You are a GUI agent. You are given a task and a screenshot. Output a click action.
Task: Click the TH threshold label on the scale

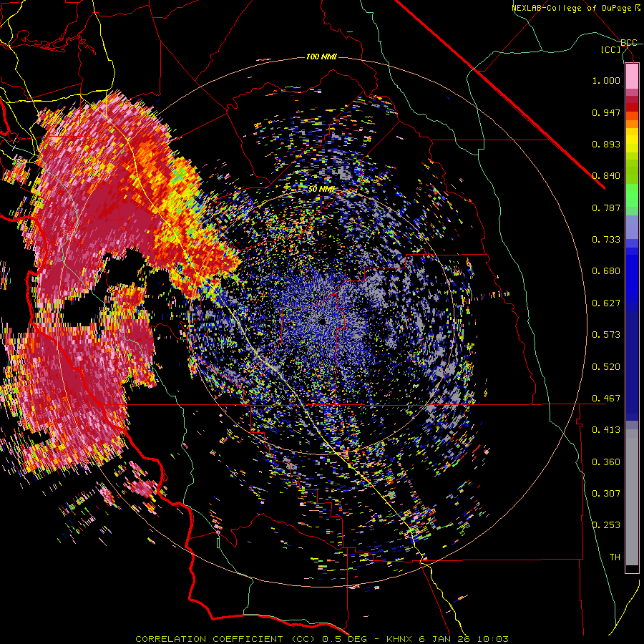pyautogui.click(x=615, y=557)
